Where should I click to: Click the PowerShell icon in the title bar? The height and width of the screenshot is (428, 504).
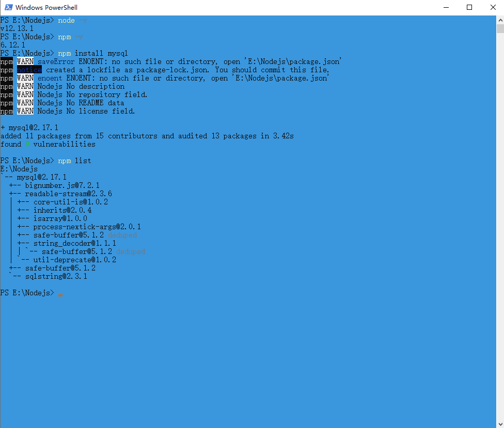(x=8, y=7)
